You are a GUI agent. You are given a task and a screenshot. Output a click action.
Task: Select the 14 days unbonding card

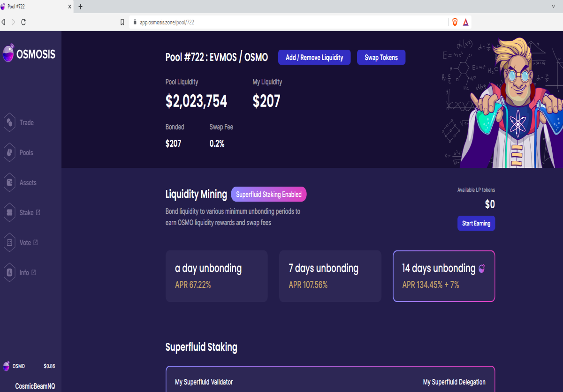pos(444,276)
